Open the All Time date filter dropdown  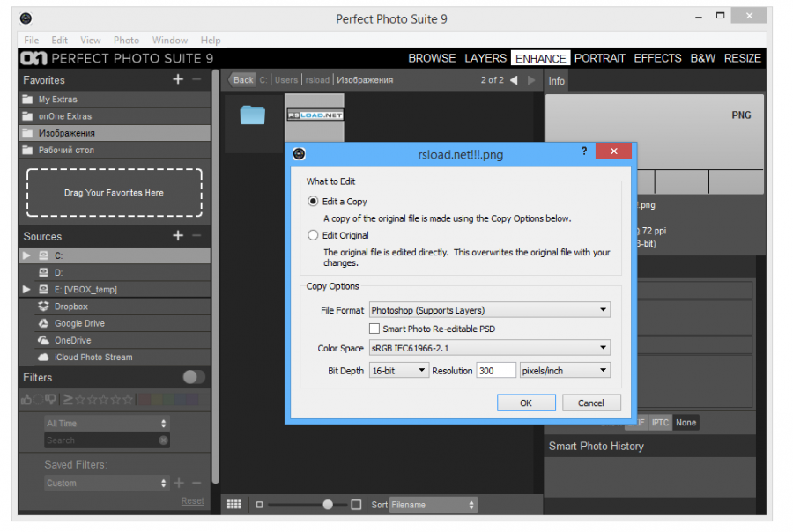(107, 424)
